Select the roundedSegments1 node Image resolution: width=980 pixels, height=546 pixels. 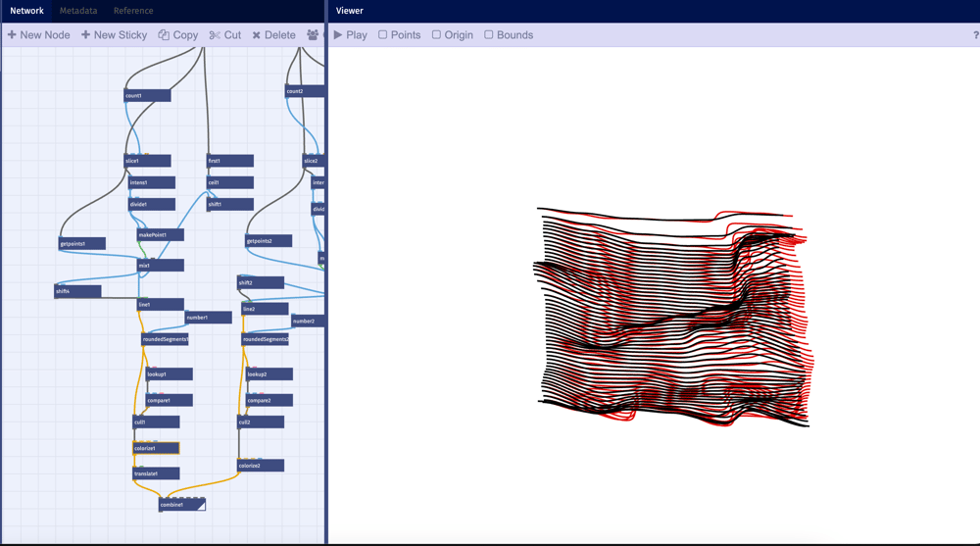tap(165, 339)
